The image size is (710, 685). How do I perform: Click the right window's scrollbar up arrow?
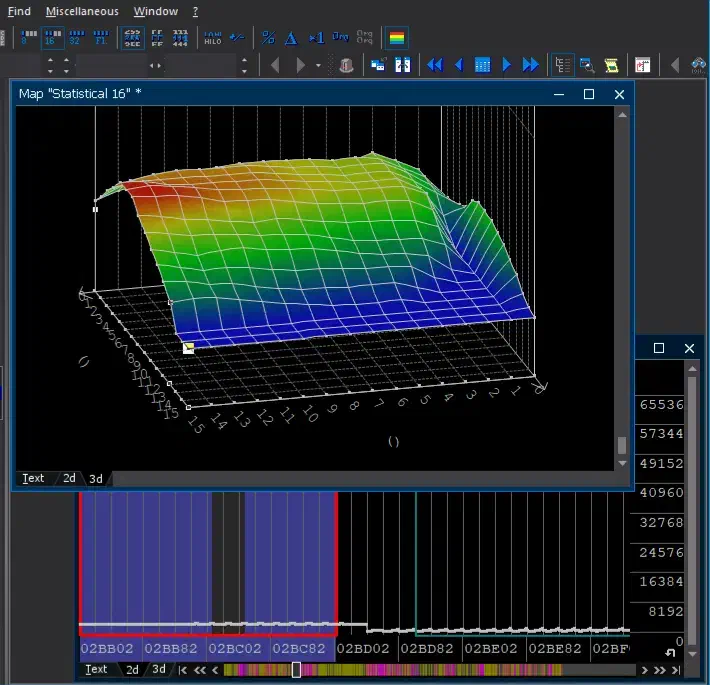click(692, 369)
